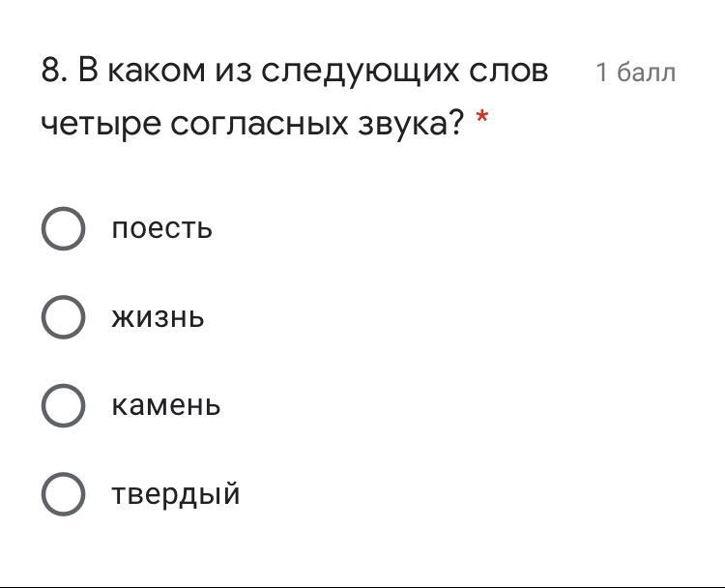Pick the твердый radio button
Viewport: 725px width, 588px height.
click(x=64, y=494)
